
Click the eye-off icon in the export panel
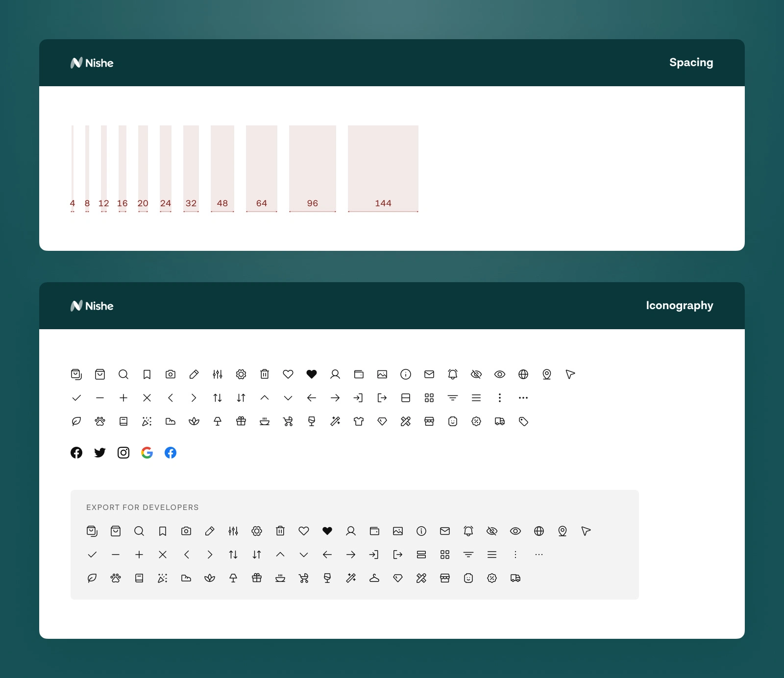click(x=492, y=531)
